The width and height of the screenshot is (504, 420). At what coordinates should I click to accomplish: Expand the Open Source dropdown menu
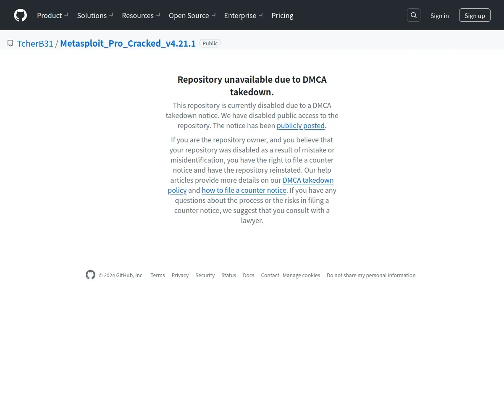[x=192, y=16]
